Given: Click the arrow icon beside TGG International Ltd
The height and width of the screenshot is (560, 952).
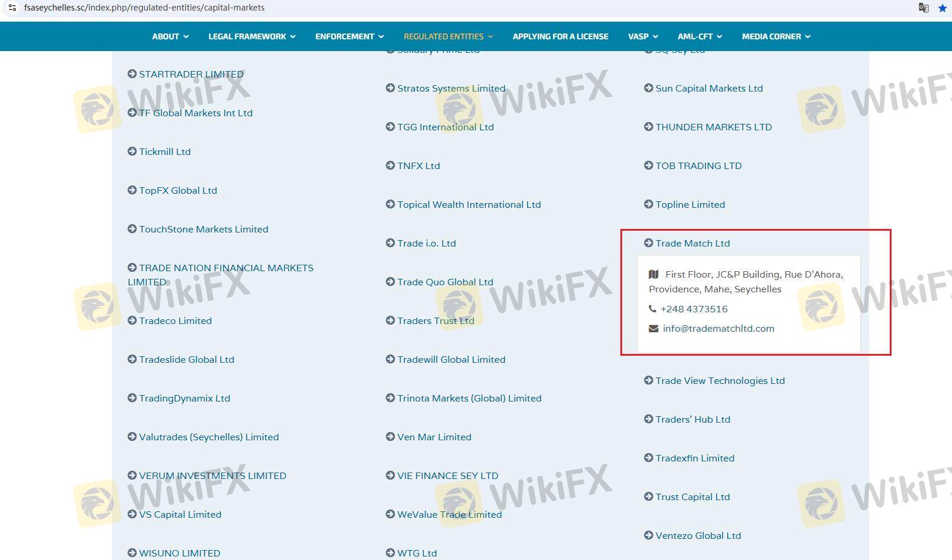Looking at the screenshot, I should 390,127.
